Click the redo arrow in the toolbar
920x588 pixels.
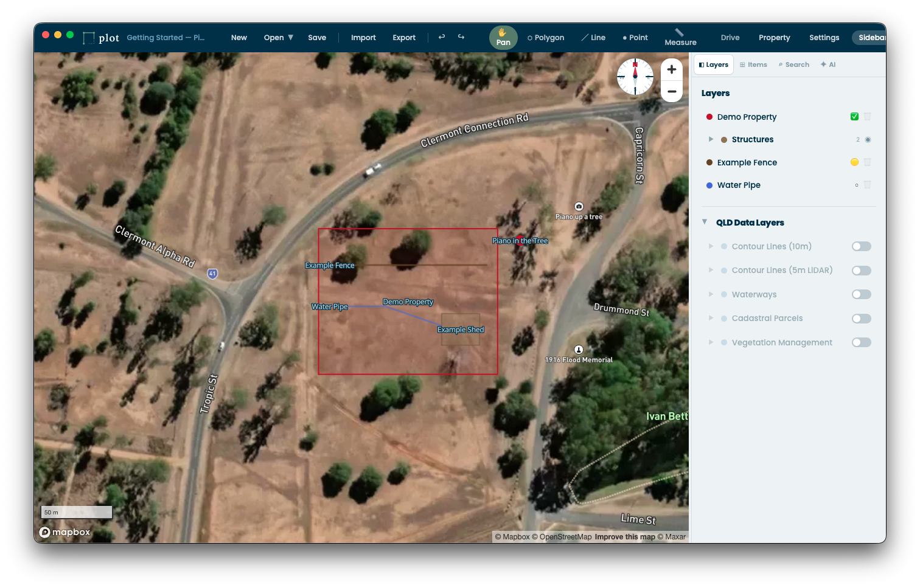(461, 37)
